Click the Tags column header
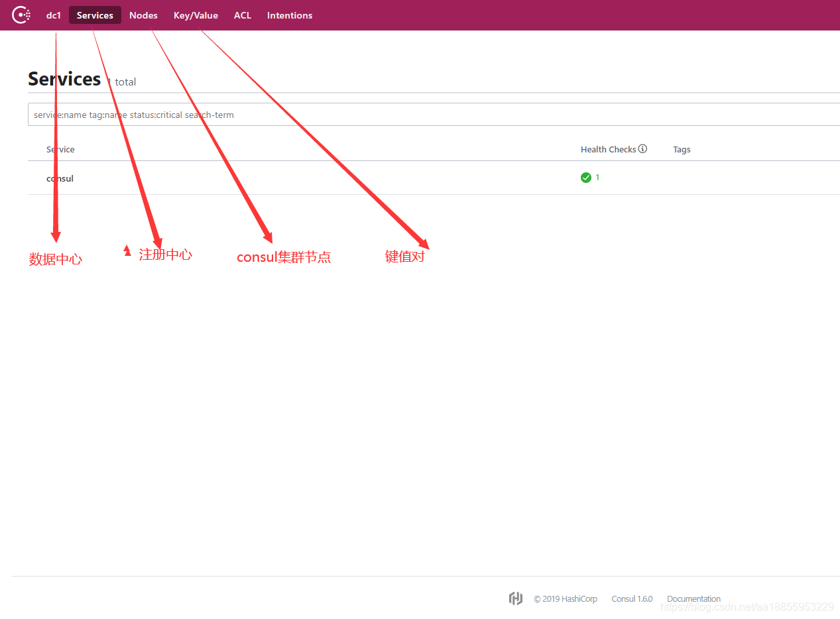 pos(682,150)
